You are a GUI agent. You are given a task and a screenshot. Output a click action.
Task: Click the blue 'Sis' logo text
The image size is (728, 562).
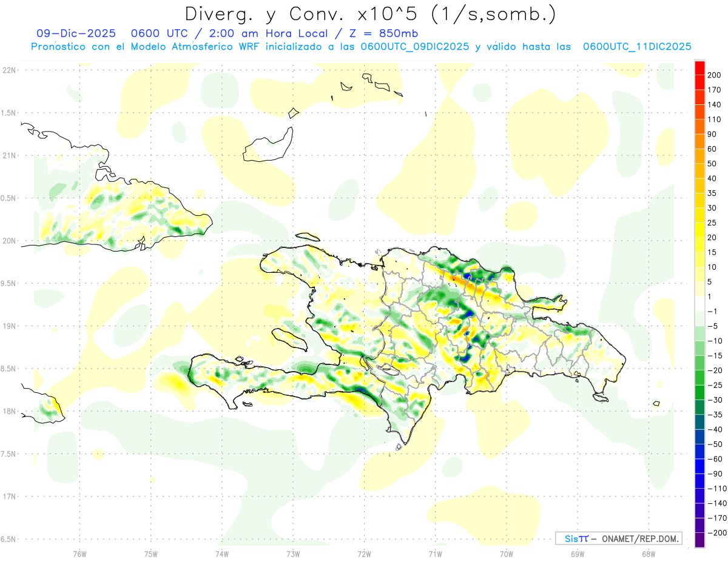pos(570,538)
